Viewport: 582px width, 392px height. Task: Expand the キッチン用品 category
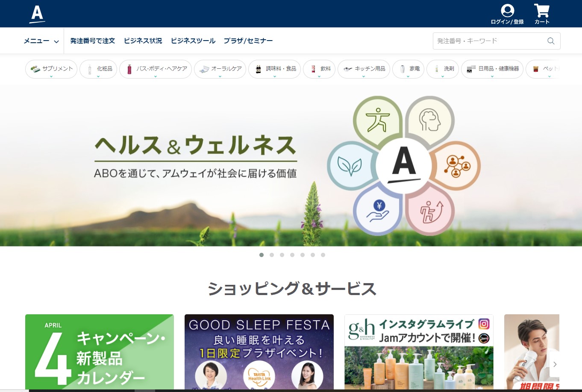(x=364, y=69)
